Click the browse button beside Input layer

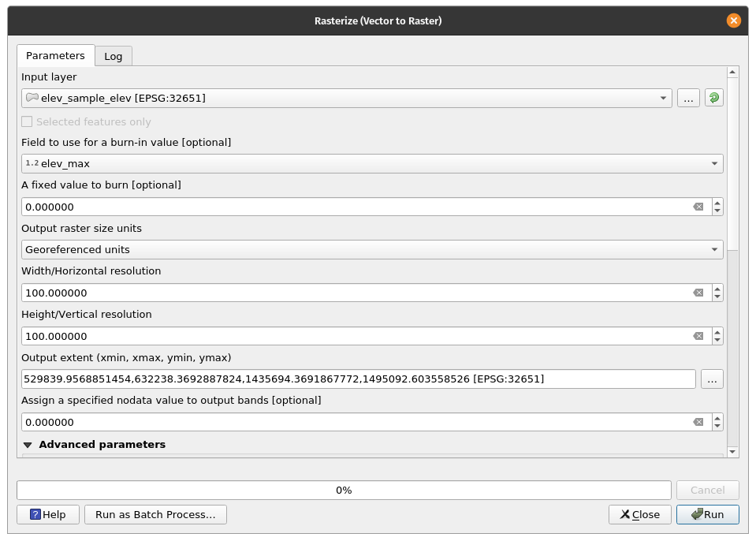pyautogui.click(x=687, y=98)
